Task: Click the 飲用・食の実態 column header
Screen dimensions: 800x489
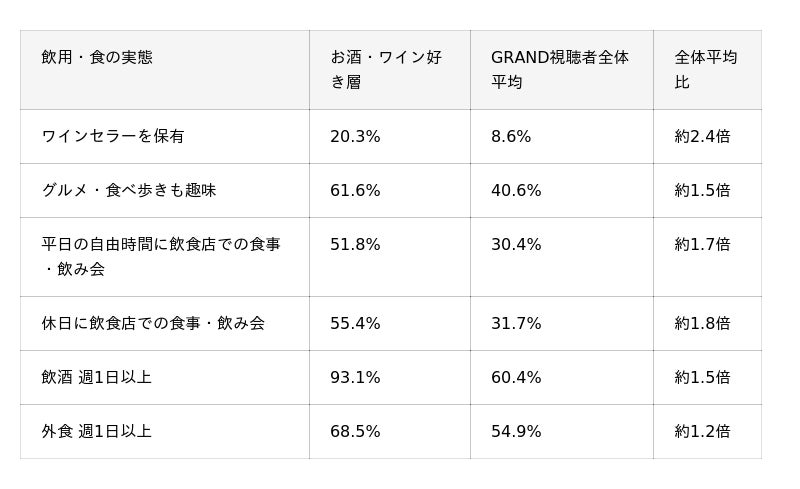Action: [x=165, y=70]
